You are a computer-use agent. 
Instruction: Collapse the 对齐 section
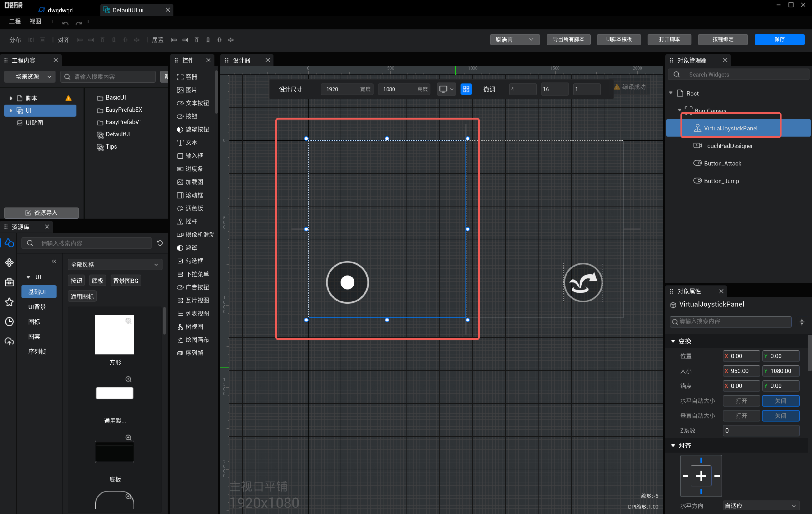[673, 446]
